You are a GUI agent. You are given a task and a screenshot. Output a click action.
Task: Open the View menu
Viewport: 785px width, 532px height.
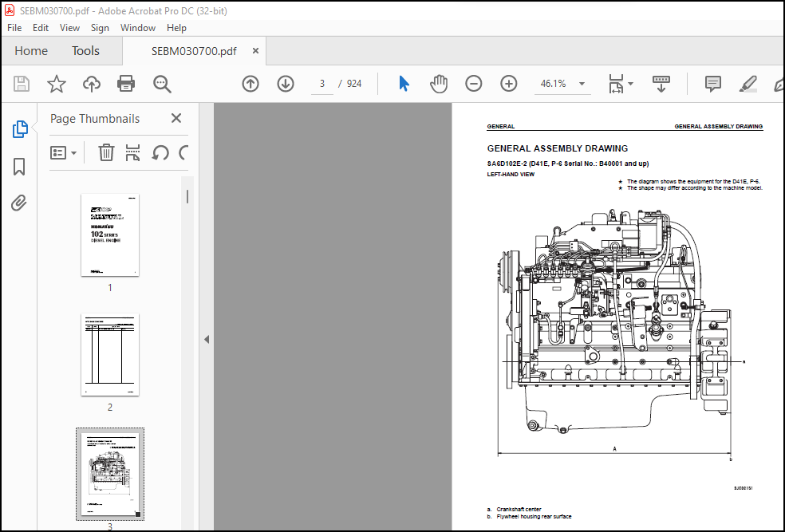[69, 28]
